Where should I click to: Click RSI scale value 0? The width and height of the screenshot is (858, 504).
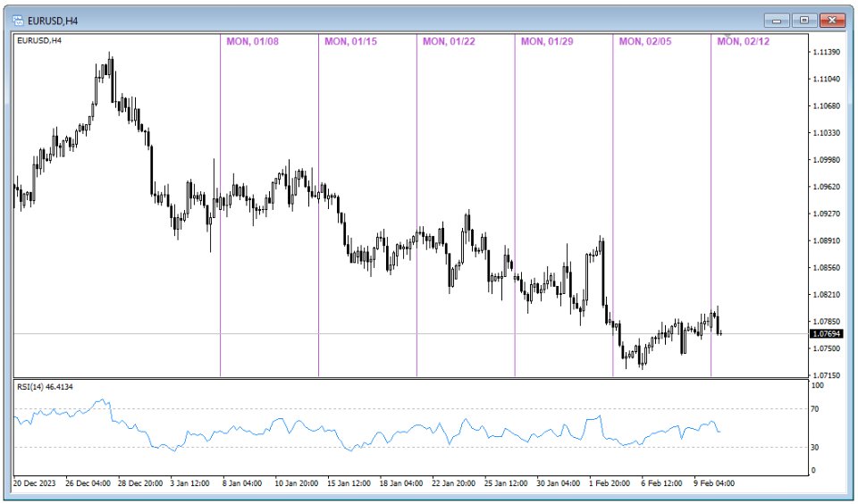(x=813, y=470)
